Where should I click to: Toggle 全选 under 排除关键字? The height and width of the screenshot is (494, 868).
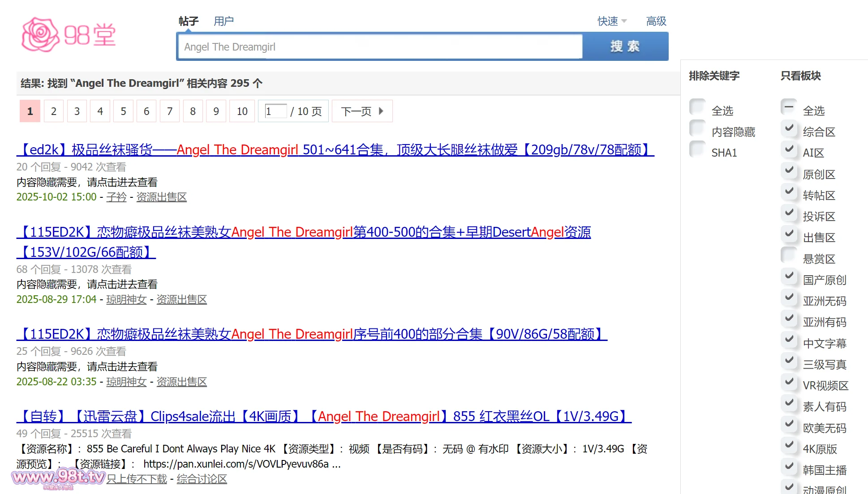(x=697, y=107)
